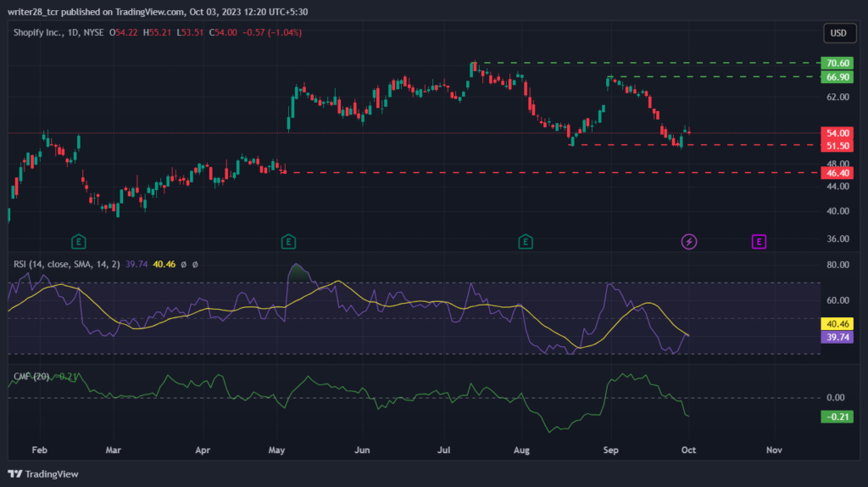
Task: Select the 66.90 resistance price label
Action: [837, 77]
